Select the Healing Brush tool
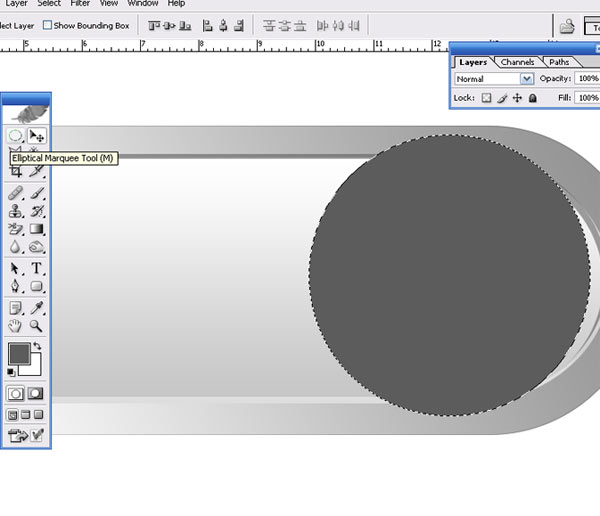This screenshot has height=516, width=600. click(15, 193)
